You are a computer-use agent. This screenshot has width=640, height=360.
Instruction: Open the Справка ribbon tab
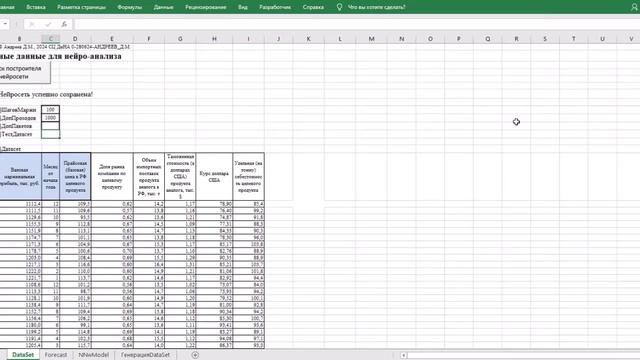click(x=313, y=7)
